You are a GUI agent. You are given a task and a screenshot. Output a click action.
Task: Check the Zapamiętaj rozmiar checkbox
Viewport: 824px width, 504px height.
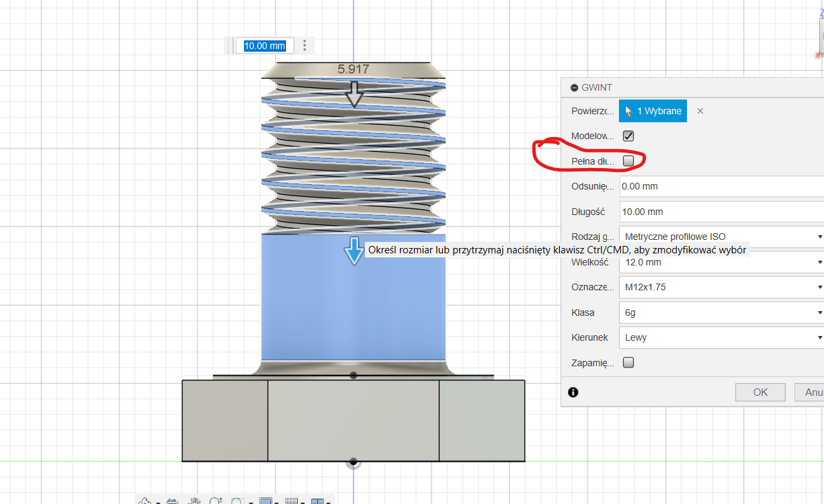click(x=628, y=363)
